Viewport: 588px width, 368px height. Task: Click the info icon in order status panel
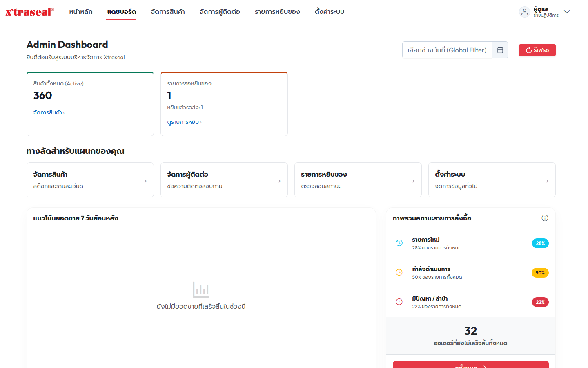(545, 218)
